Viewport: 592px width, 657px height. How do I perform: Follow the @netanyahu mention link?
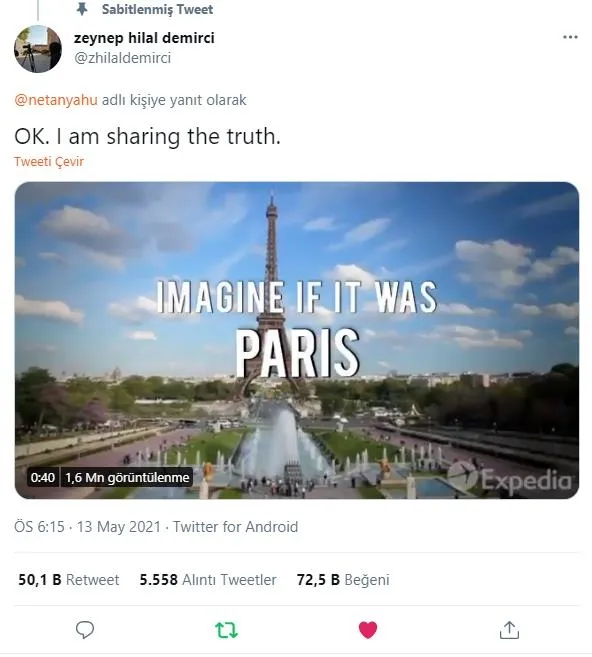coord(56,100)
